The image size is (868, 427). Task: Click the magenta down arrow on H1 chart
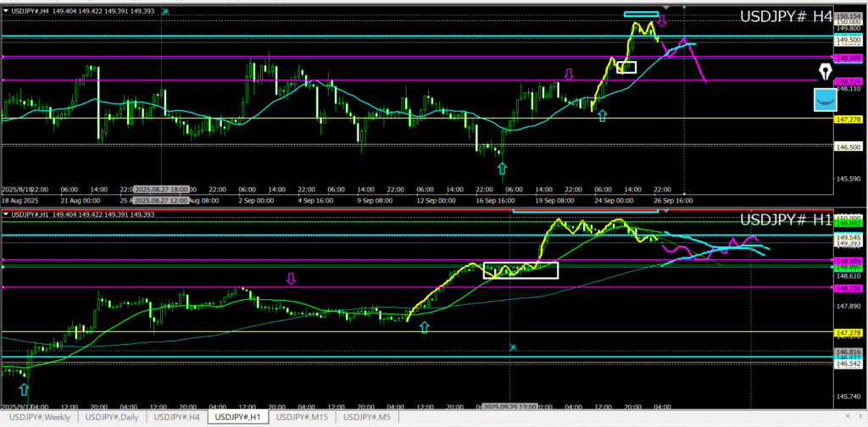tap(291, 278)
